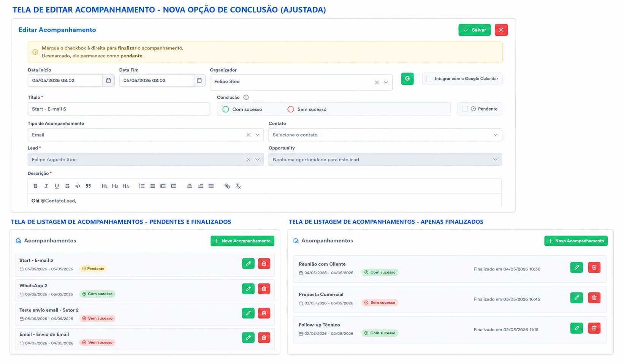Toggle underline in the description toolbar

click(57, 186)
